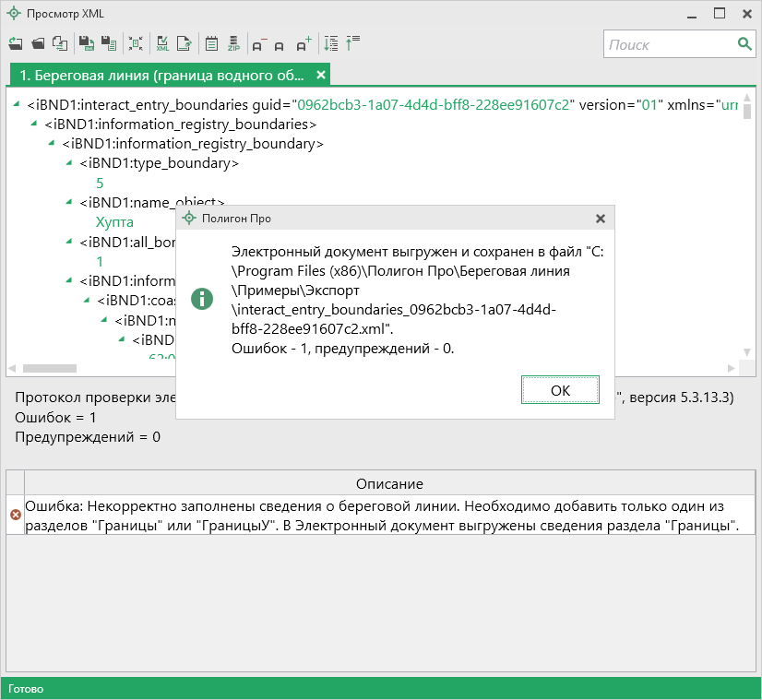
Task: Click the protocol notepad icon
Action: [211, 43]
